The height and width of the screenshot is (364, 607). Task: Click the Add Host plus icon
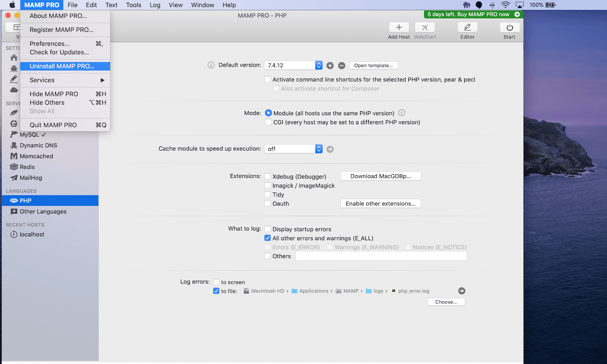(x=399, y=28)
